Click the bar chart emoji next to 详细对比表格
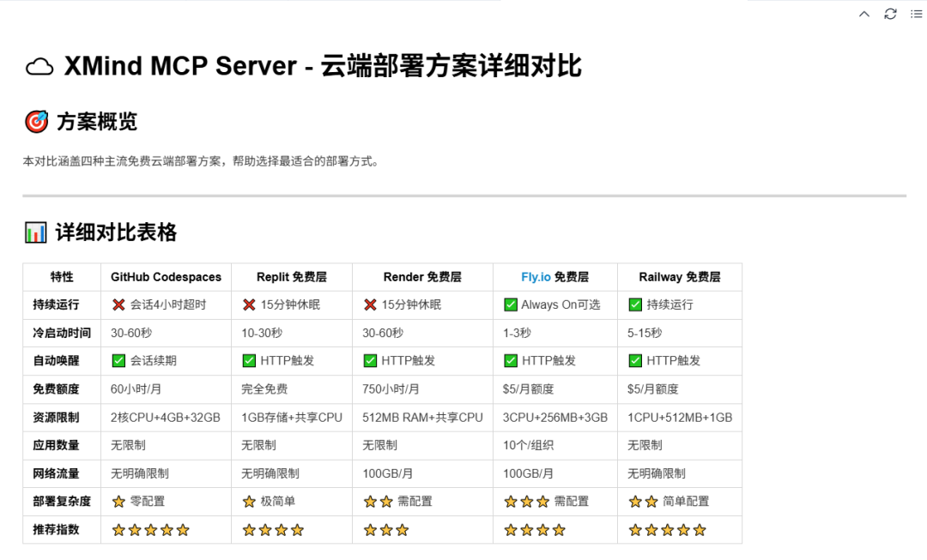The width and height of the screenshot is (927, 560). 35,232
